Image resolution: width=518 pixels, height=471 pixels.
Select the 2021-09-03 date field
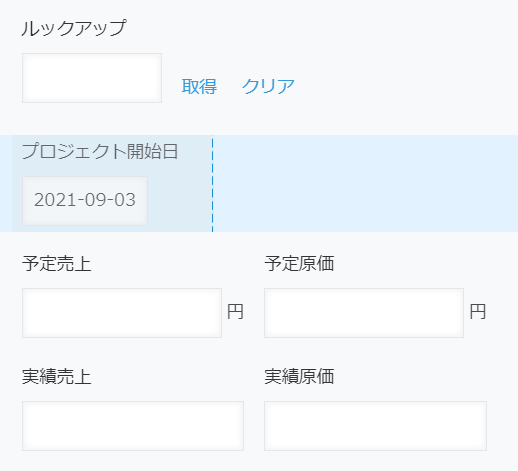[x=85, y=201]
